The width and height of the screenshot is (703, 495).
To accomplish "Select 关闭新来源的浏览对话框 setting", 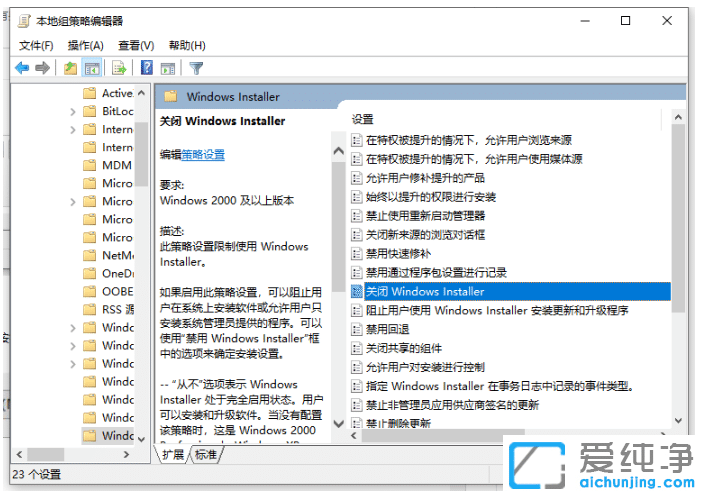I will pyautogui.click(x=425, y=235).
